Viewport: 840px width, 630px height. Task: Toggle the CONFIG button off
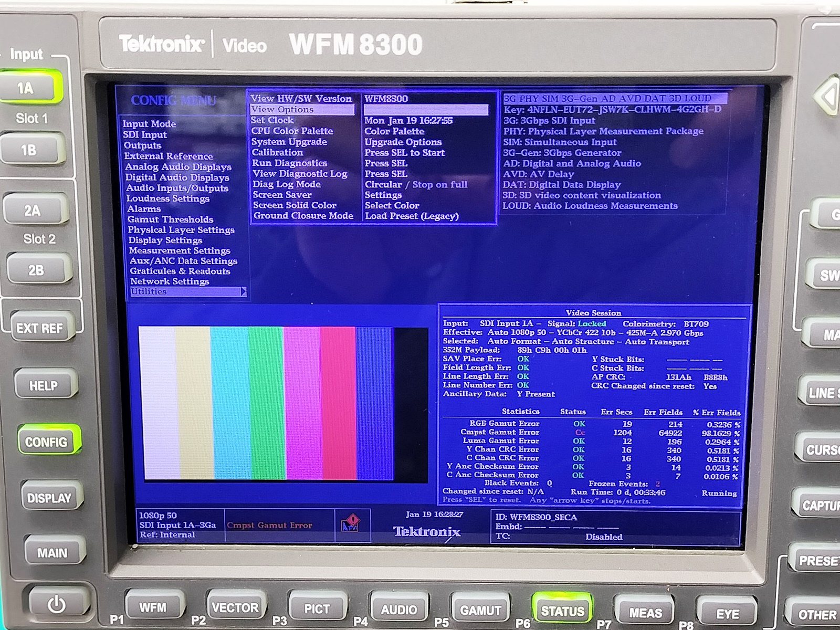[47, 442]
